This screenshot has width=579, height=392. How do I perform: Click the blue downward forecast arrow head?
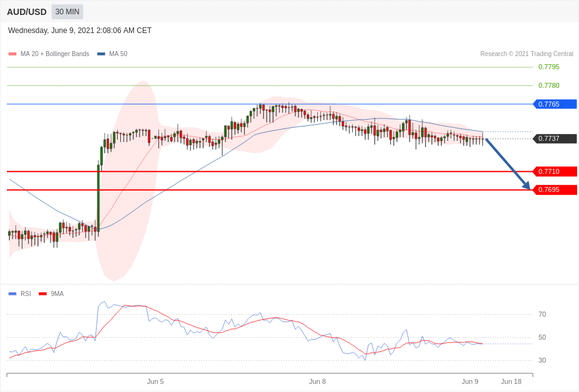point(526,185)
